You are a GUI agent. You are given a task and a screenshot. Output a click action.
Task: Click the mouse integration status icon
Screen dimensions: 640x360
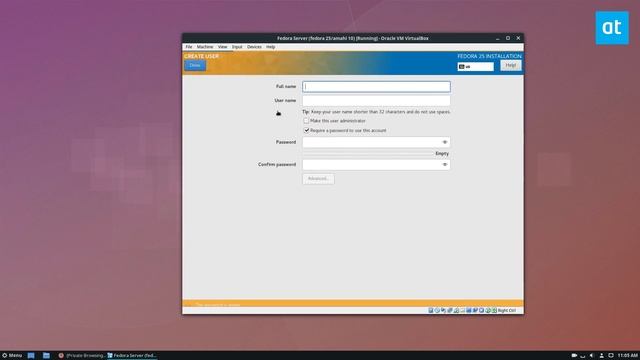tap(488, 311)
